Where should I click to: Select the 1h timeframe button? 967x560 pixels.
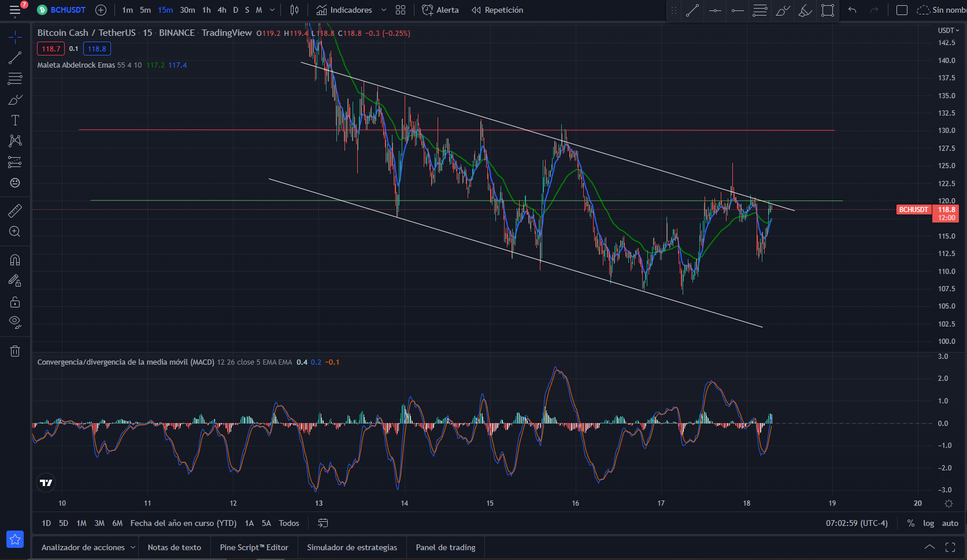pos(206,10)
